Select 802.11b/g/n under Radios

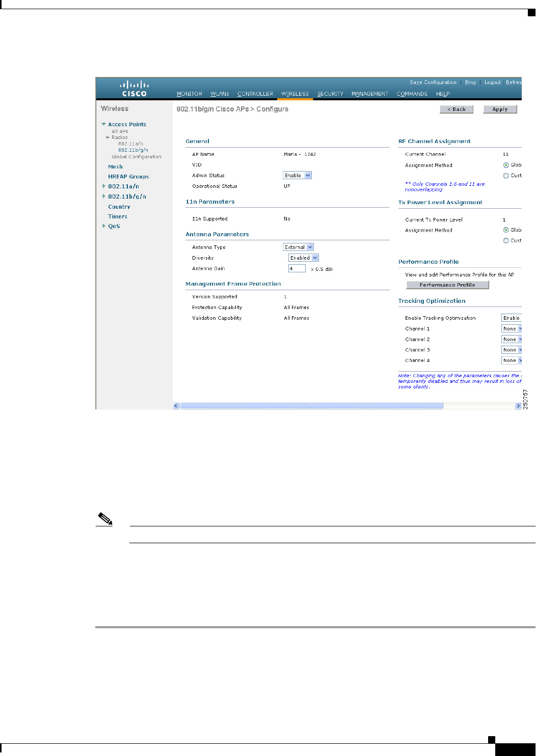coord(133,150)
